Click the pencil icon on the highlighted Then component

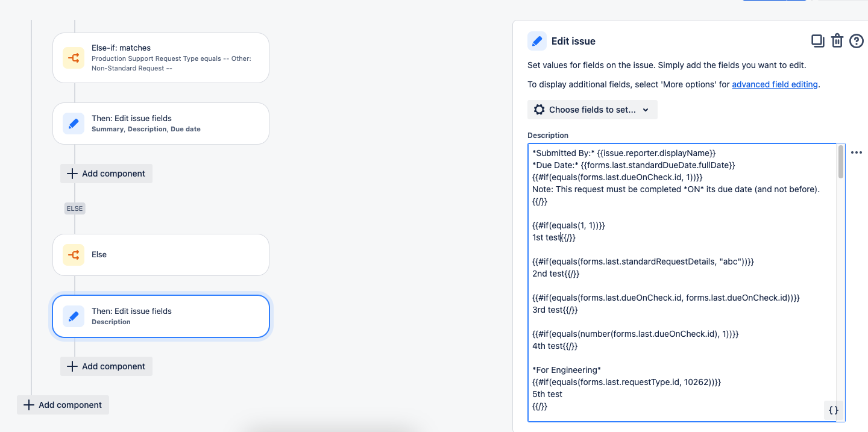pos(73,316)
